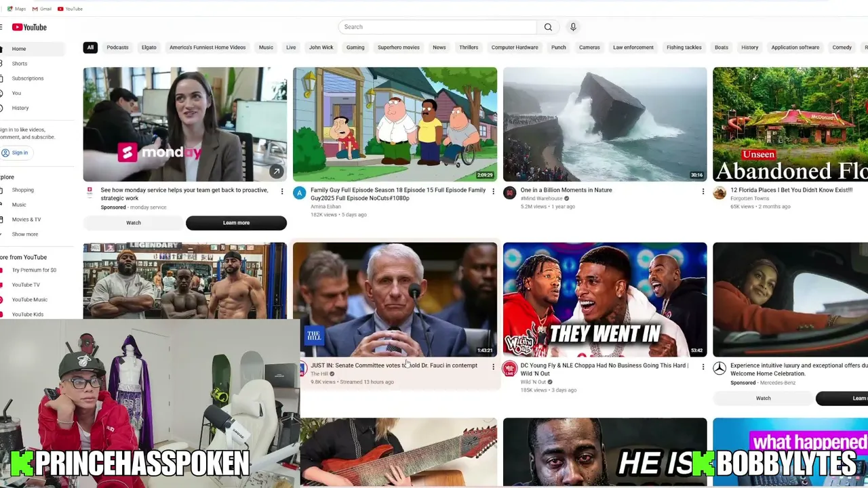Select the Live filter chip
Image resolution: width=868 pixels, height=488 pixels.
pos(291,47)
